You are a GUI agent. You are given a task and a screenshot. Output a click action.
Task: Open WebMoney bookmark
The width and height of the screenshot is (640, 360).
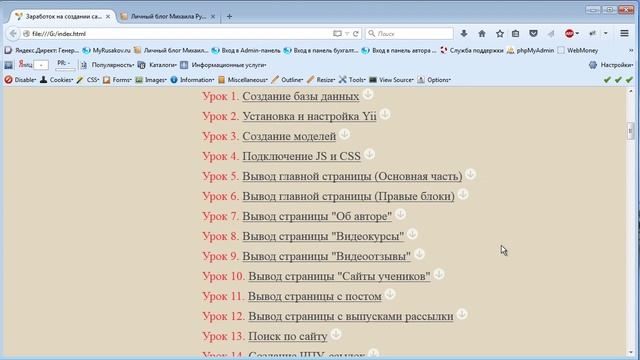point(578,51)
